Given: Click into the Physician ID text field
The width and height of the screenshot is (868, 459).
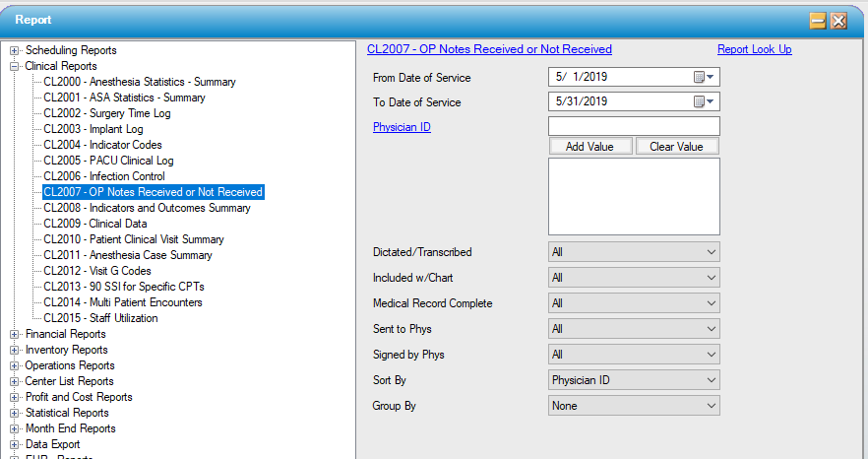Looking at the screenshot, I should [x=634, y=126].
